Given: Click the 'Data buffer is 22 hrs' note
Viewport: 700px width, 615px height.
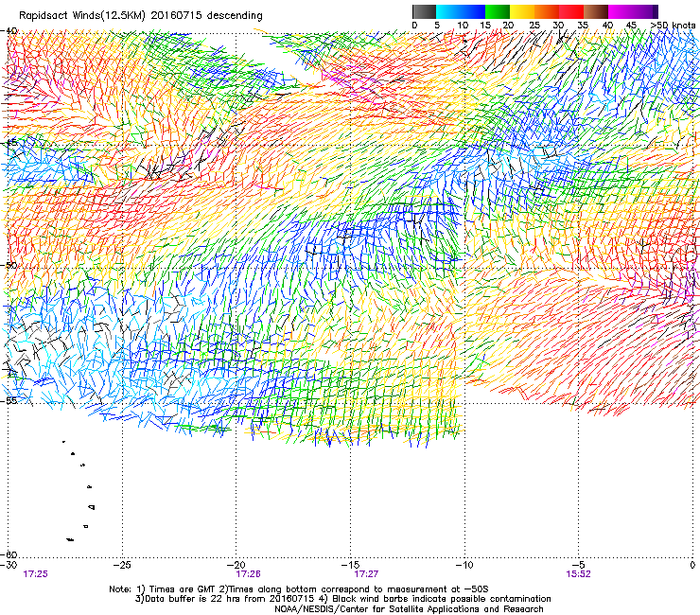Looking at the screenshot, I should point(342,599).
